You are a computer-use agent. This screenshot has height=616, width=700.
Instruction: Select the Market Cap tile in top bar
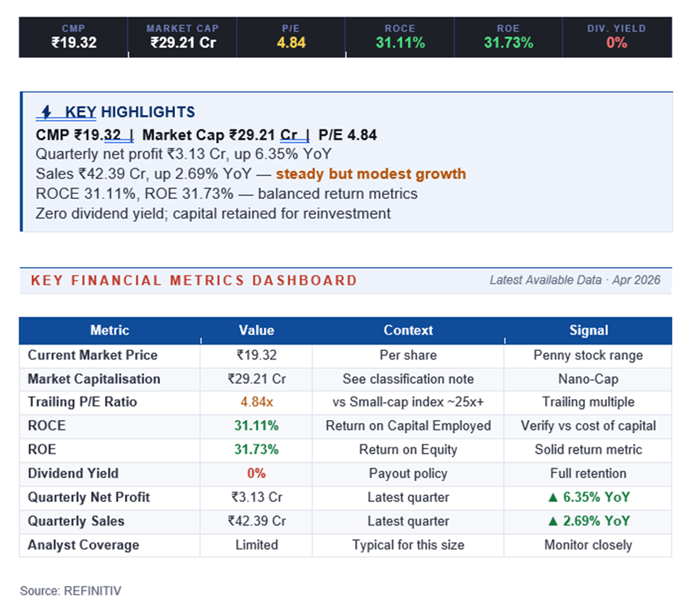pos(182,37)
